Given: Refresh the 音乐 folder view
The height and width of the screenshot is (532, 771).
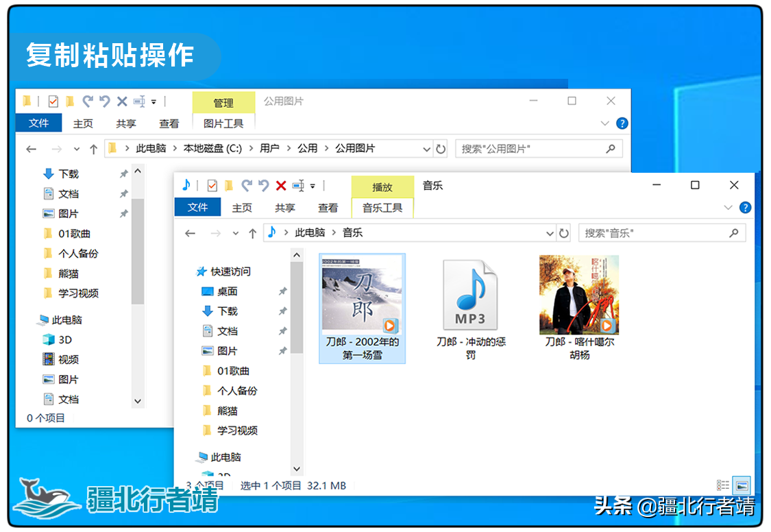Looking at the screenshot, I should point(564,234).
